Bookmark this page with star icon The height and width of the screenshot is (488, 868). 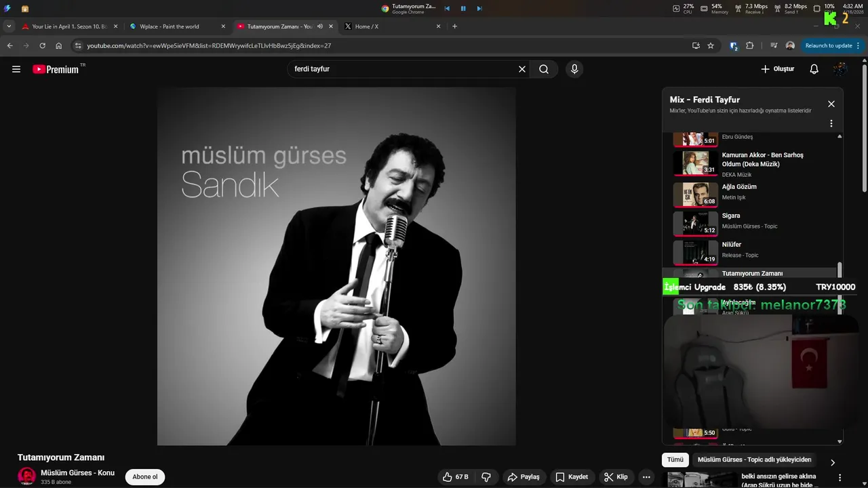[x=711, y=45]
